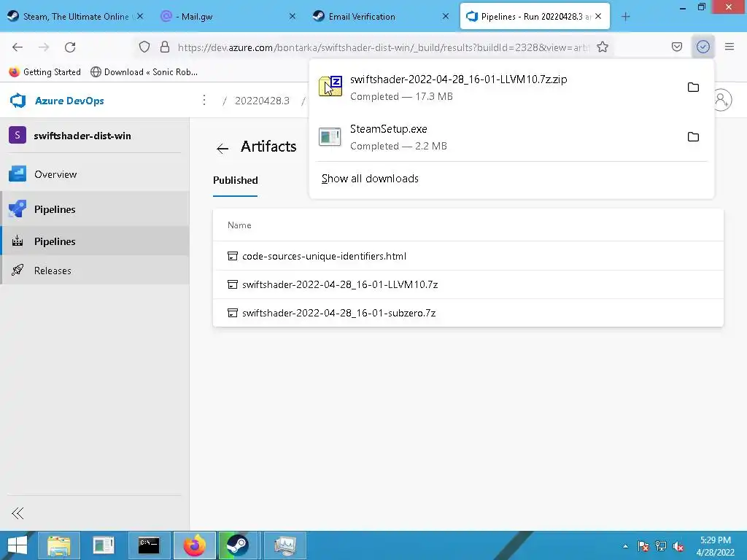Select the Pipelines sub-item under Pipelines
Image resolution: width=747 pixels, height=560 pixels.
pyautogui.click(x=95, y=241)
